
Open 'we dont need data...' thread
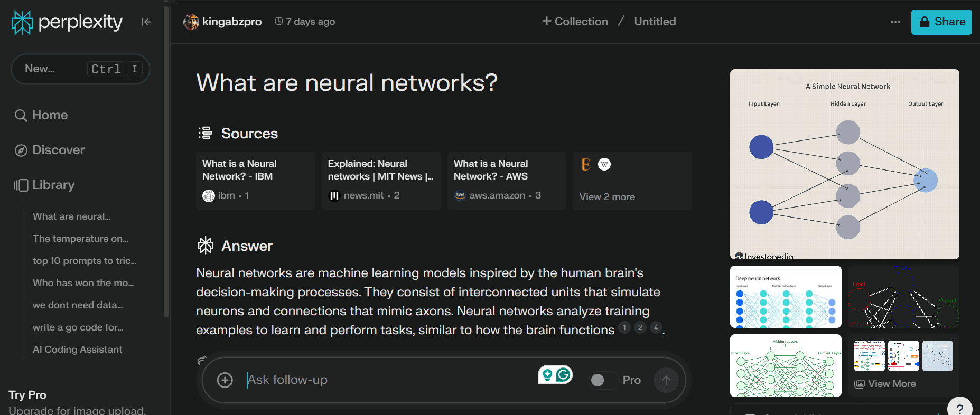(x=78, y=305)
